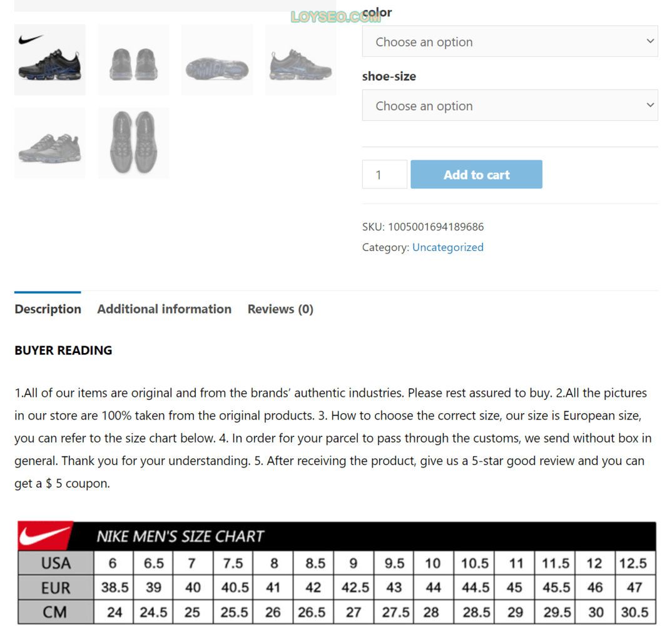Click the red Nike swoosh logo on chart
Image resolution: width=672 pixels, height=641 pixels.
(44, 536)
